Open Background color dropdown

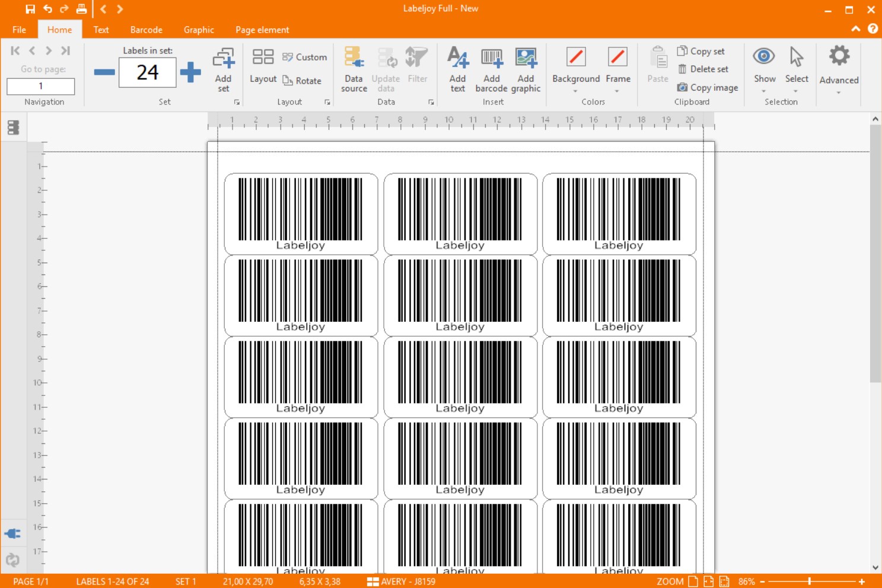[x=576, y=70]
